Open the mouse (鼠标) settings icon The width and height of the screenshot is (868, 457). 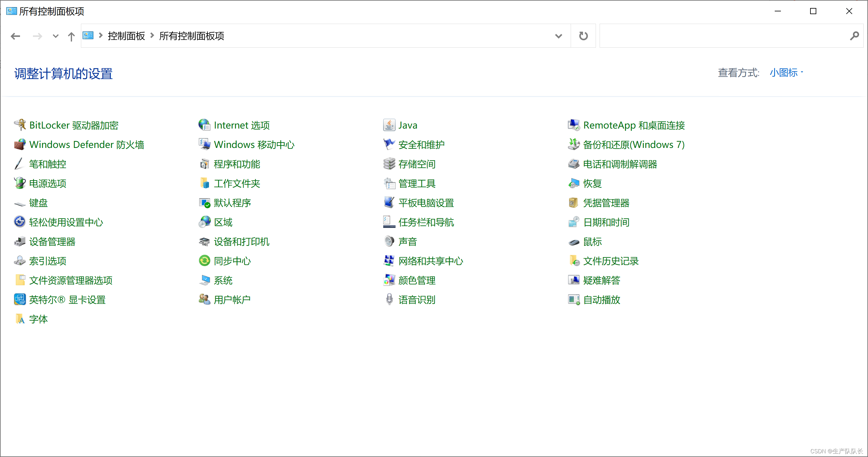[x=573, y=241]
